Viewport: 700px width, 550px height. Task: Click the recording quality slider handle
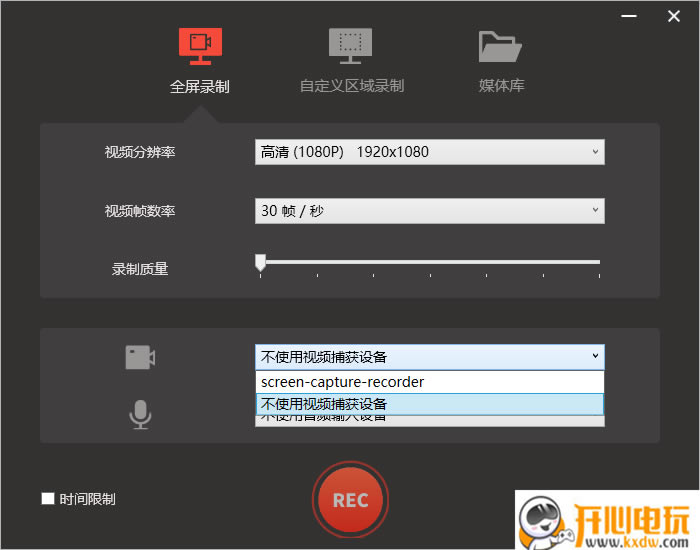[260, 262]
